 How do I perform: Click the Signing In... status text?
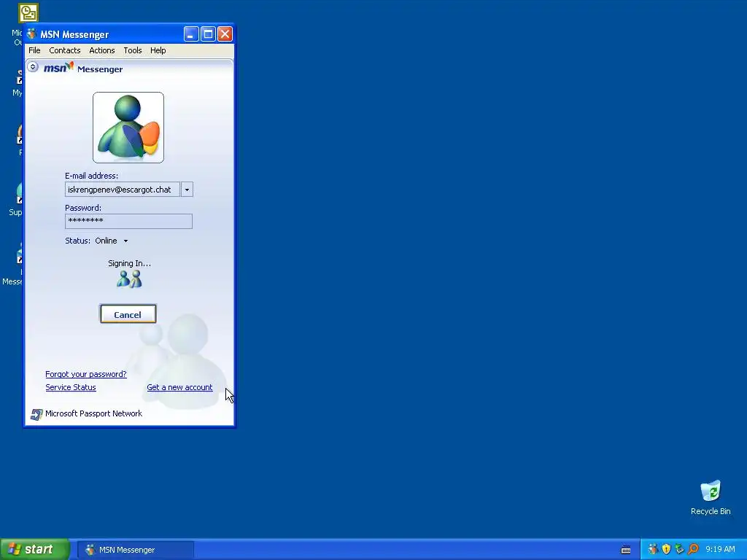(129, 263)
